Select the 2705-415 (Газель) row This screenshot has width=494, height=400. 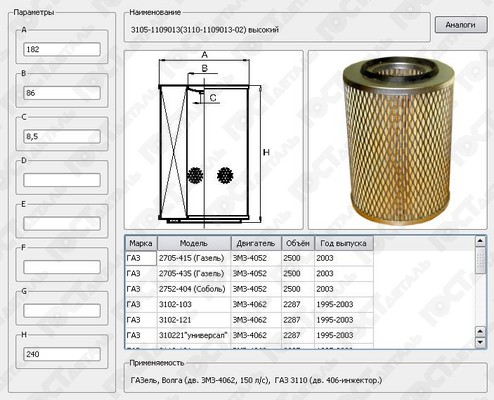point(249,258)
